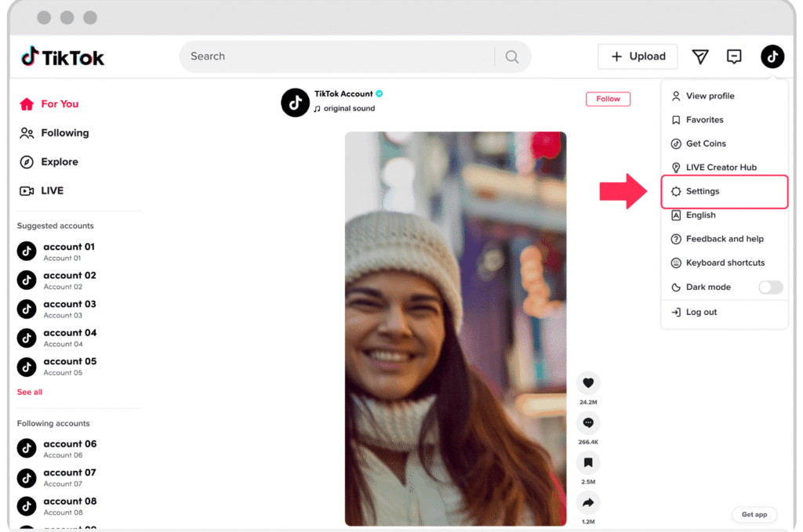Click the 1.2M shares count
Image resolution: width=803 pixels, height=532 pixels.
point(588,522)
